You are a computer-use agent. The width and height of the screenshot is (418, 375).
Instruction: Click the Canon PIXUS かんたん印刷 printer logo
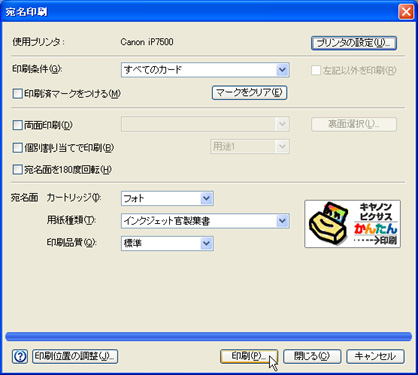click(352, 224)
